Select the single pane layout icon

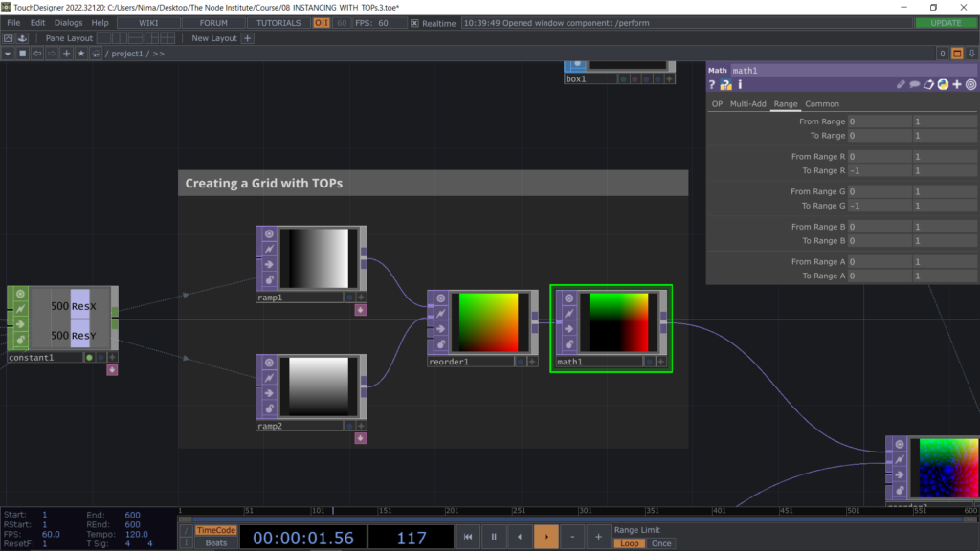(x=104, y=38)
